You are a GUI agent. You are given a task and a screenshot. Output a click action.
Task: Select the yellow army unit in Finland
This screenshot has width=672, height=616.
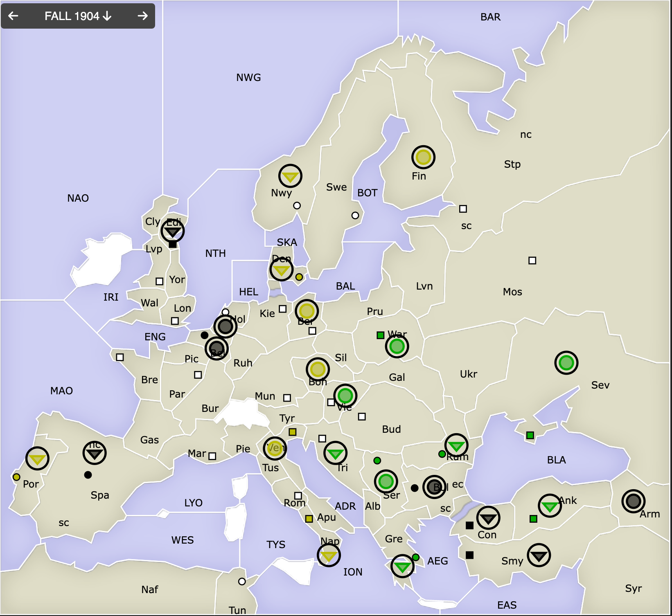423,157
